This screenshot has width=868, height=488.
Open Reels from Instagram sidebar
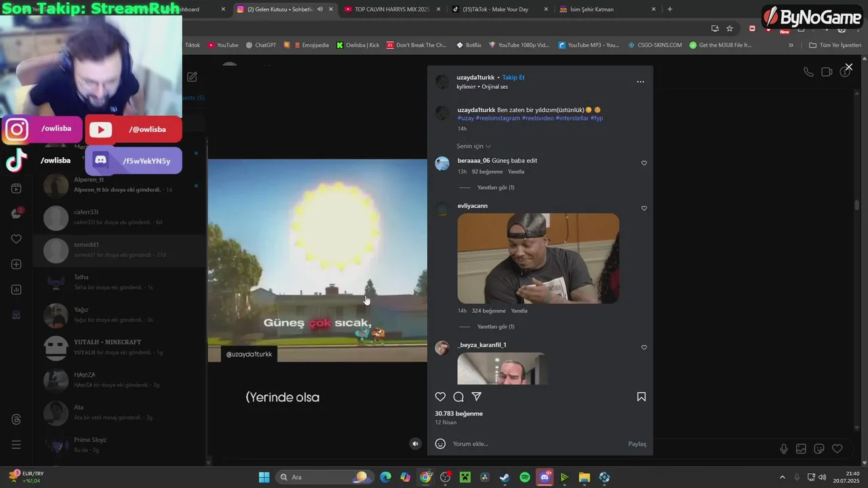[16, 188]
